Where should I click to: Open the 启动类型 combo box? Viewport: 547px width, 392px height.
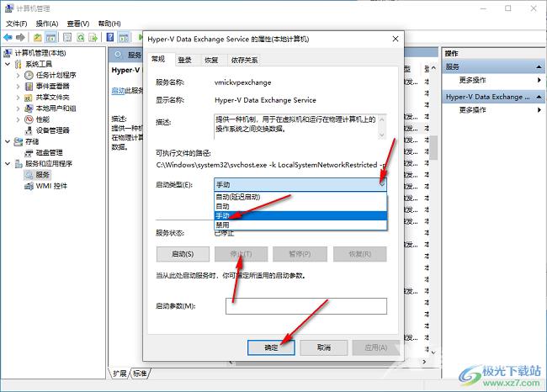300,184
